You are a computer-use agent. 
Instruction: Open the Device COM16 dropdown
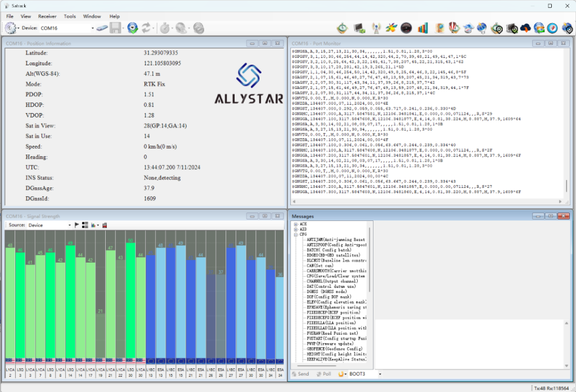pos(92,28)
